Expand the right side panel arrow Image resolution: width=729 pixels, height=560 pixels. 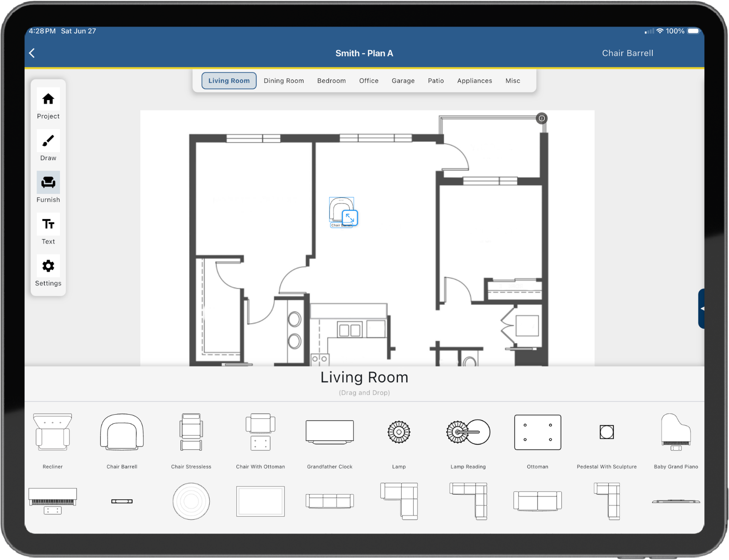pyautogui.click(x=702, y=309)
